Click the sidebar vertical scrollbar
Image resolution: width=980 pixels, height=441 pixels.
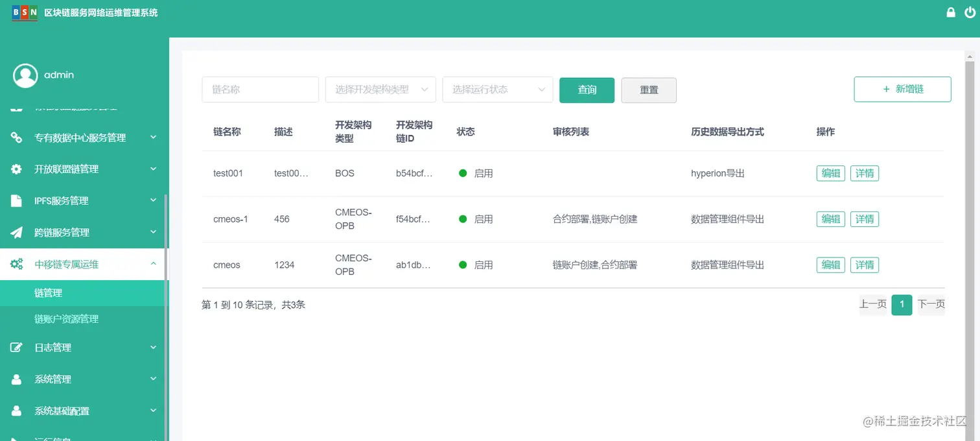(166, 318)
